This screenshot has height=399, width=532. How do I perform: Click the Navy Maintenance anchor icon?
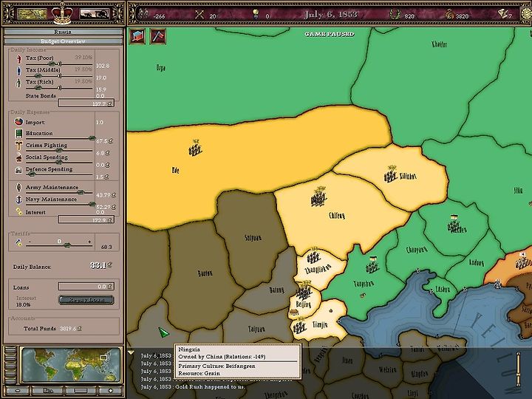coord(18,199)
